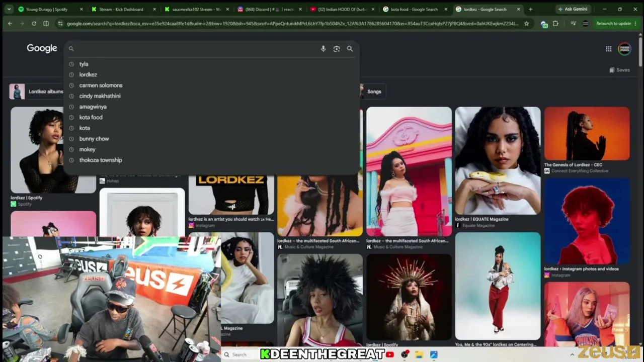Choose 'thokoza township' suggestion

click(211, 160)
